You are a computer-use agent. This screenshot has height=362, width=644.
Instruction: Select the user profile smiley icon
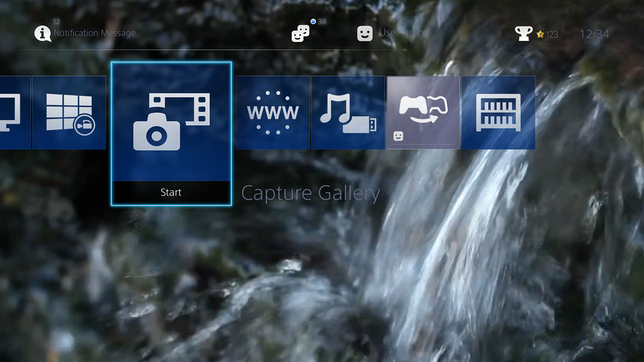(x=365, y=34)
